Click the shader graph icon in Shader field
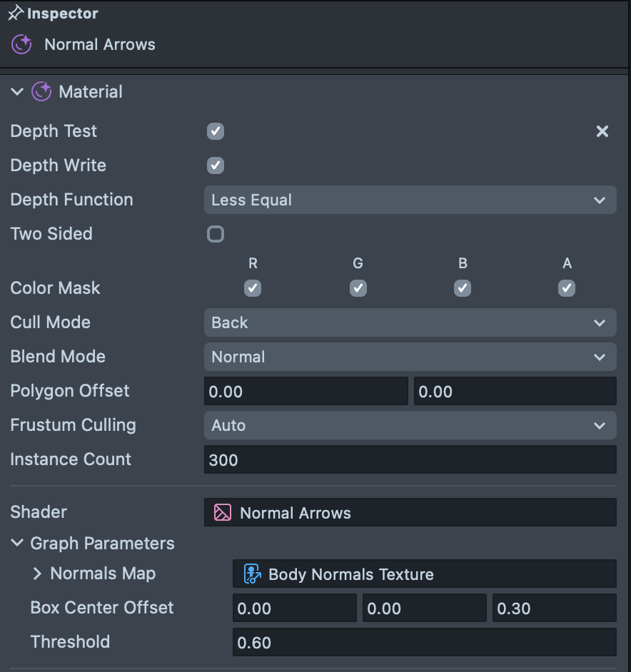 point(223,513)
